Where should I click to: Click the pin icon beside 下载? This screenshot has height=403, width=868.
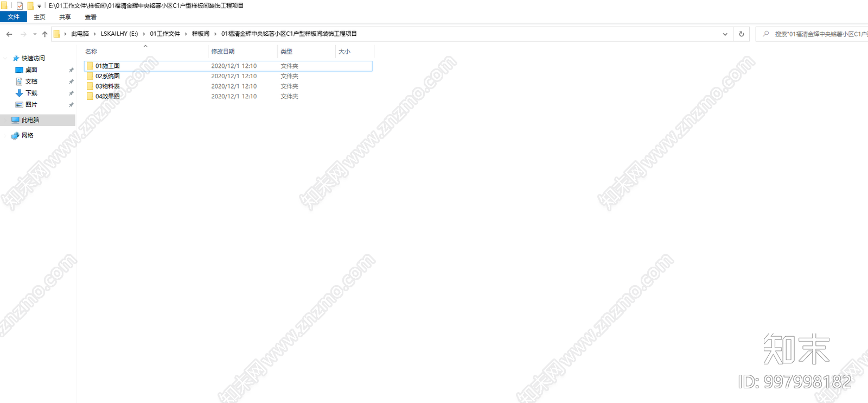coord(71,93)
